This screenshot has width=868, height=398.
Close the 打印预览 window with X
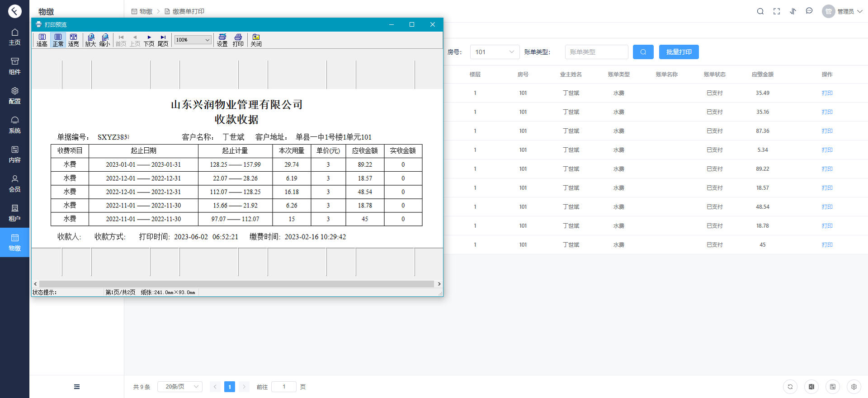click(433, 24)
